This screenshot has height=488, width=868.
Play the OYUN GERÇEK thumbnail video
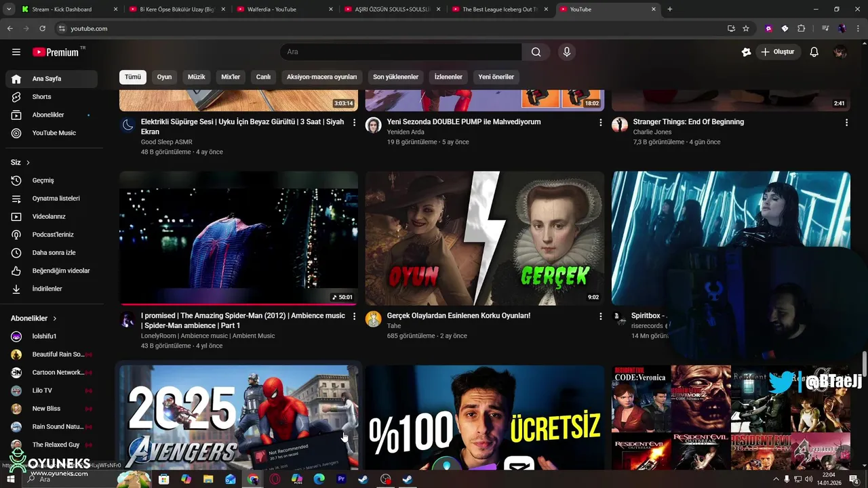point(485,238)
